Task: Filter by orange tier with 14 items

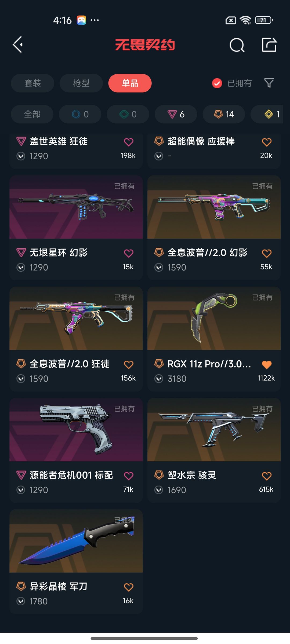Action: click(224, 114)
